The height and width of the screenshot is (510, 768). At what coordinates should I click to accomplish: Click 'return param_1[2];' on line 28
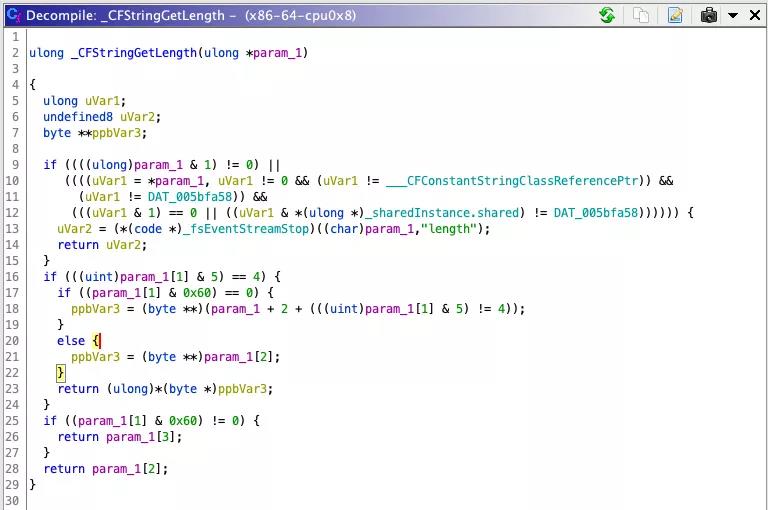coord(105,469)
